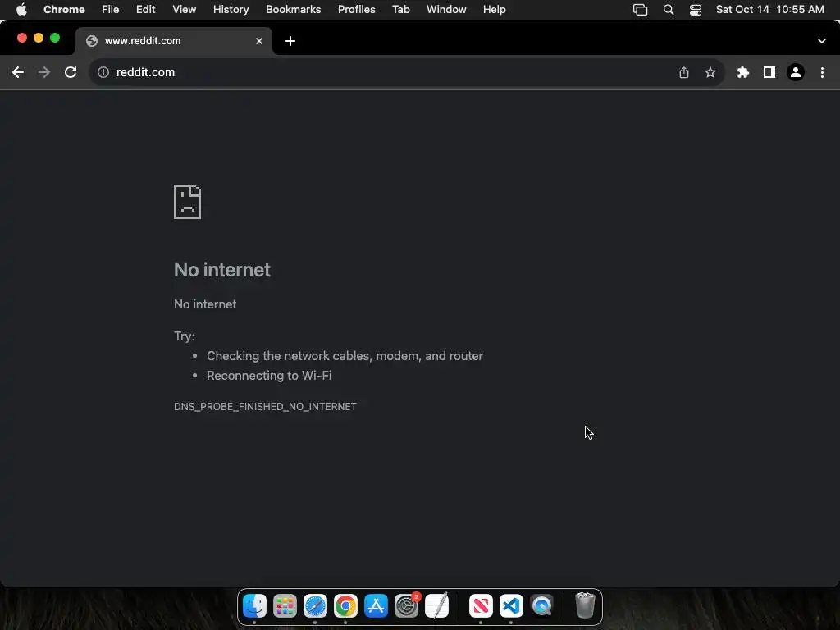840x630 pixels.
Task: Open the Apple menu
Action: [x=21, y=9]
